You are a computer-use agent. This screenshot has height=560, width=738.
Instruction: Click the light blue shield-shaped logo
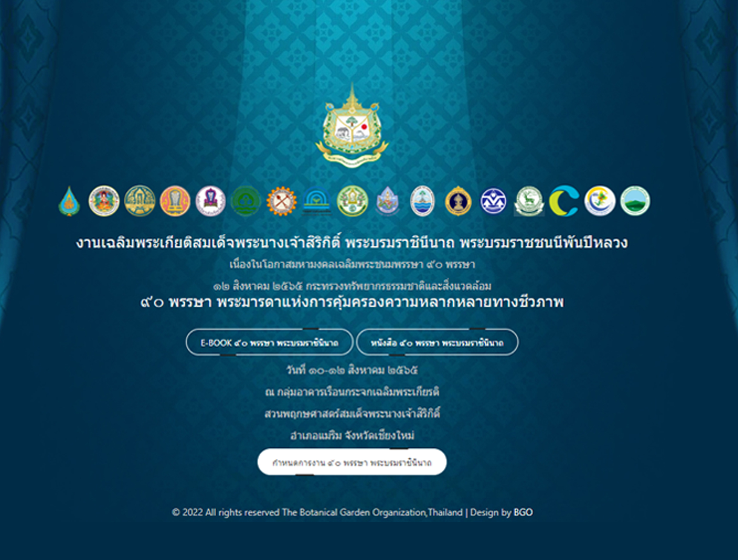coord(387,201)
